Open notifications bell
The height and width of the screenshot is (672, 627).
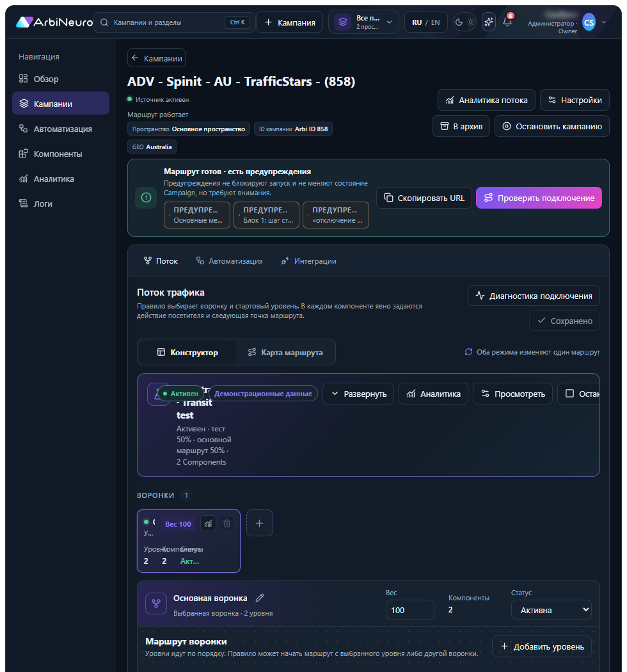507,22
